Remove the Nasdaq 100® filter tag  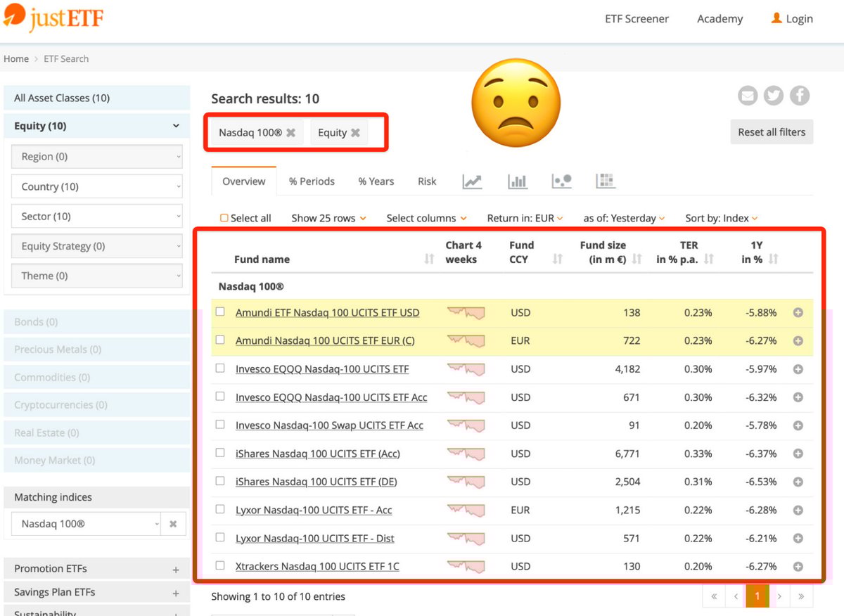290,132
